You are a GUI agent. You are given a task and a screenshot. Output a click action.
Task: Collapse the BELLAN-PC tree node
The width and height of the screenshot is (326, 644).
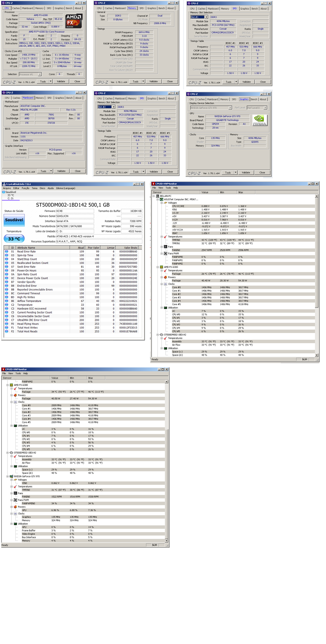click(154, 196)
